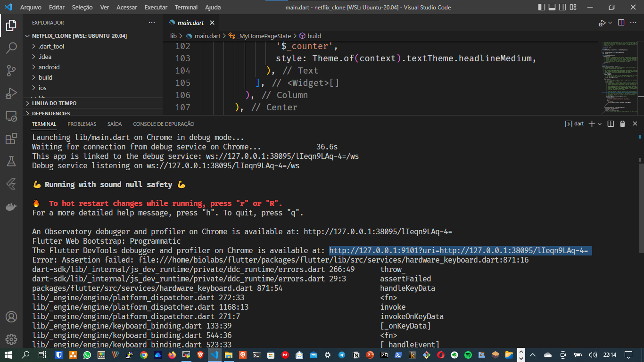Toggle the primary side bar layout
Viewport: 644px width, 362px height.
(541, 8)
